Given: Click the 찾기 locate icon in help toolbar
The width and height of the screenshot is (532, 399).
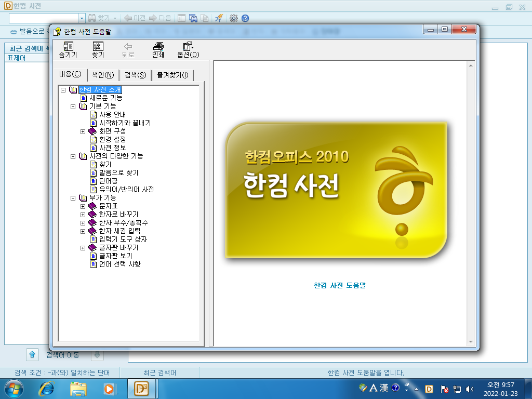Looking at the screenshot, I should [x=98, y=49].
